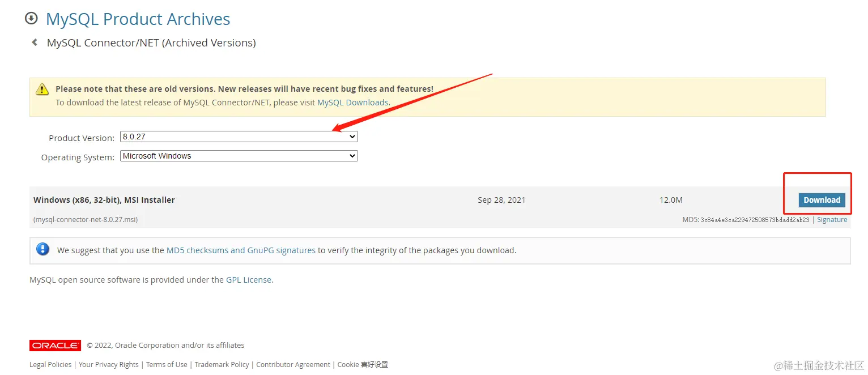The image size is (868, 375).
Task: Download the Windows MSI Installer
Action: coord(822,200)
